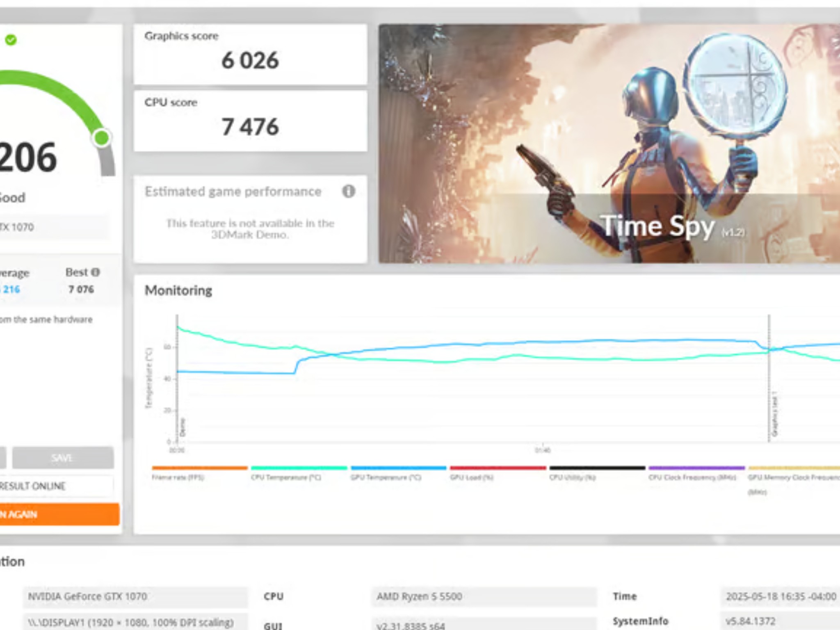
Task: Open Estimated game performance info icon
Action: [349, 191]
